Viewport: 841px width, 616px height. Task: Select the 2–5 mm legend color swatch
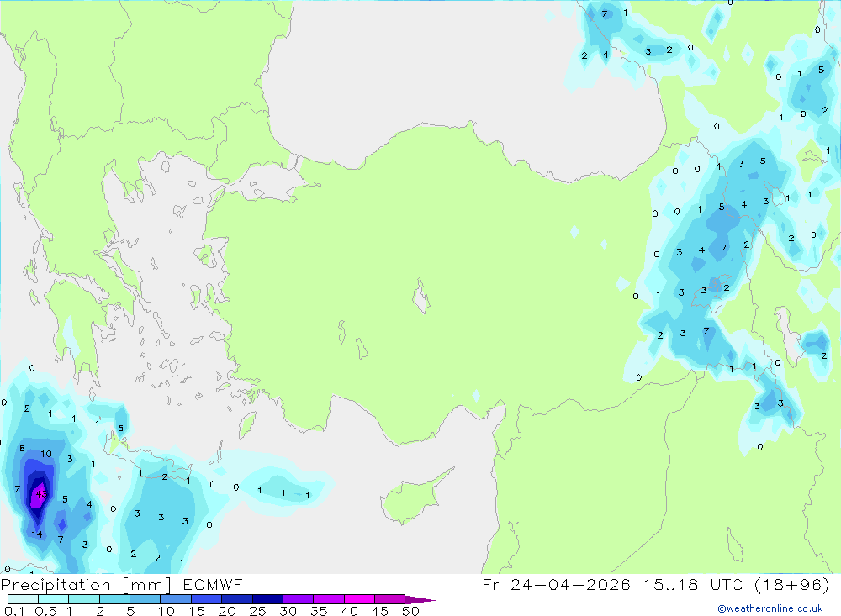point(114,599)
